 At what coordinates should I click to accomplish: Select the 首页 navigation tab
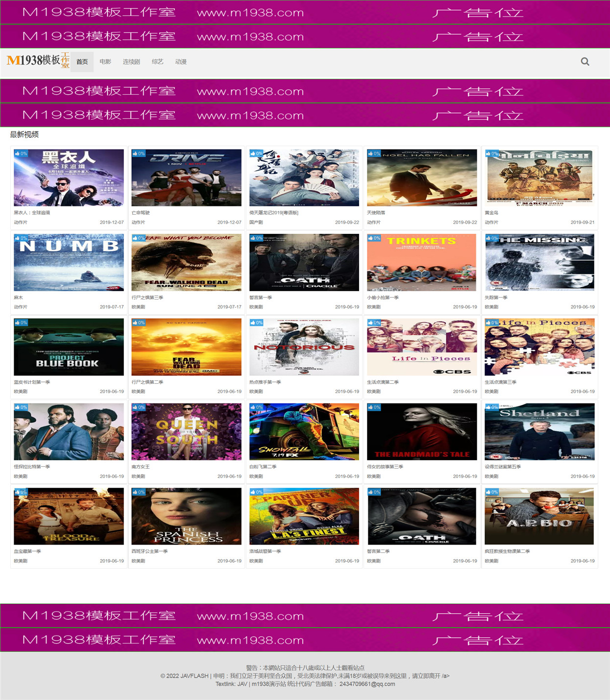pyautogui.click(x=82, y=62)
